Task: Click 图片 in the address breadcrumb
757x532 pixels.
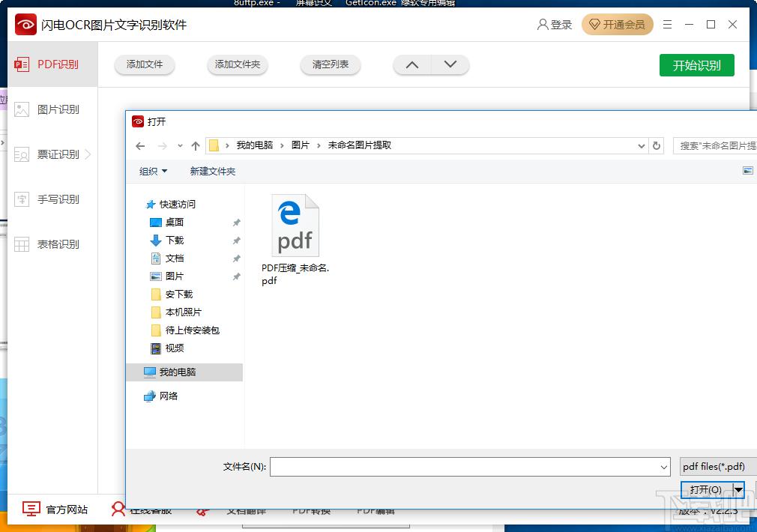Action: tap(301, 145)
